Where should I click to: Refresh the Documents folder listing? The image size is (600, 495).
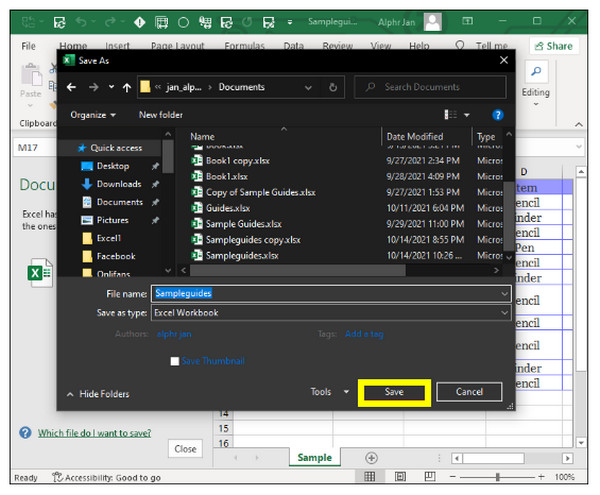pos(333,88)
